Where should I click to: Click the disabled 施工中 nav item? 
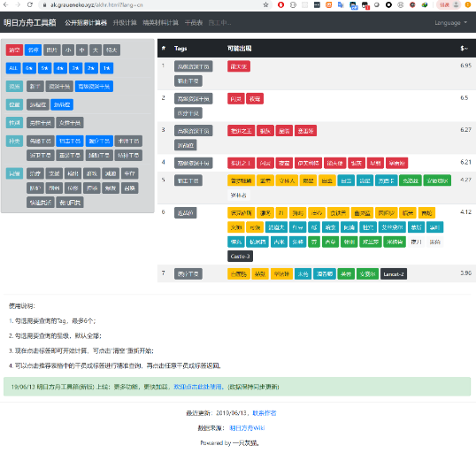(219, 23)
